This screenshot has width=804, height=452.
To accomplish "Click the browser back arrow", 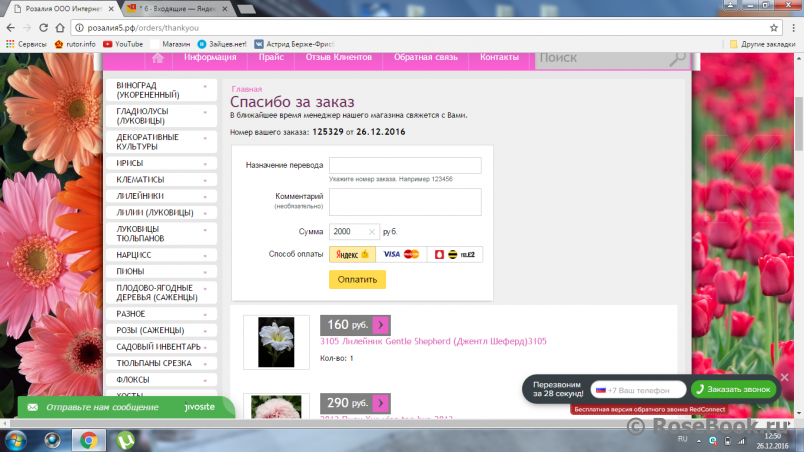I will [11, 28].
